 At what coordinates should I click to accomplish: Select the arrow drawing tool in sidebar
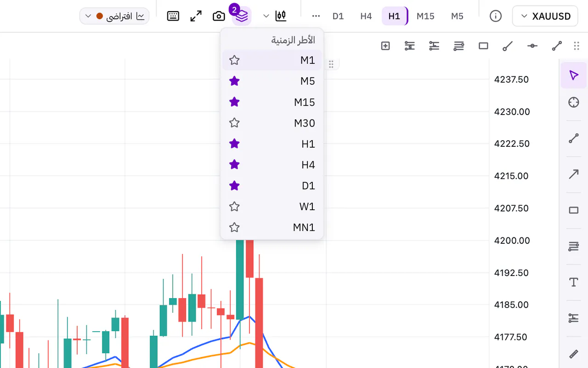[574, 174]
